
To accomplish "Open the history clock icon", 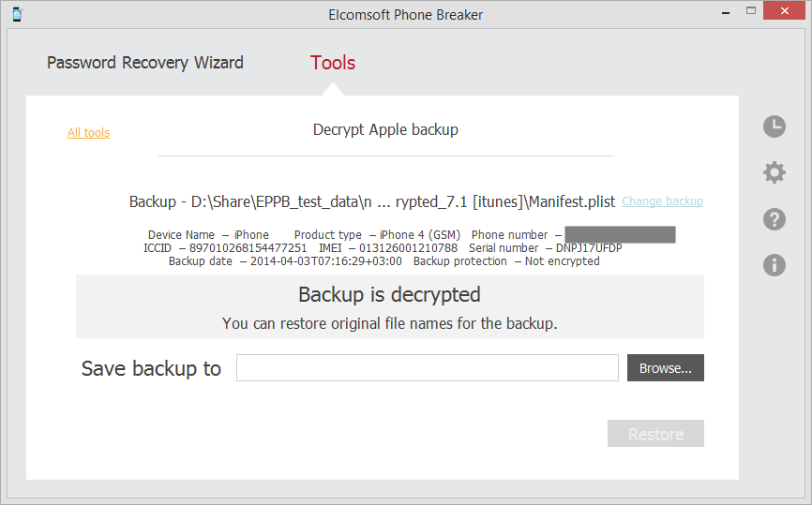I will pos(774,126).
